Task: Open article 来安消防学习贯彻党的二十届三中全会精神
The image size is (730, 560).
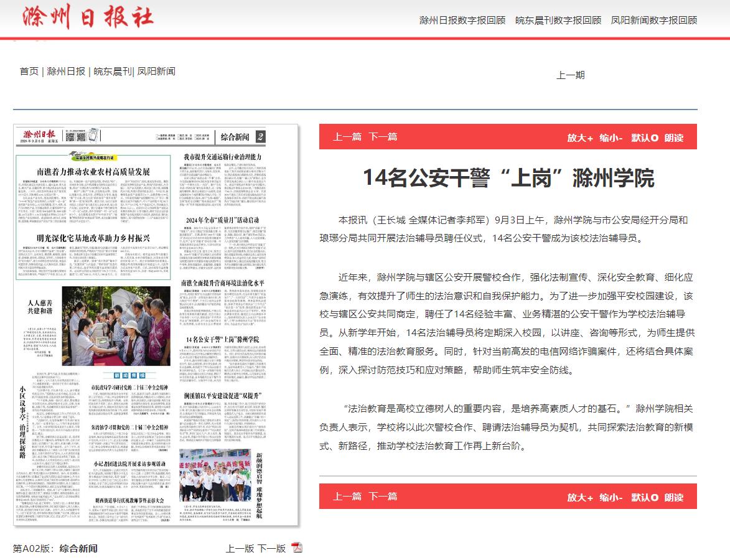Action: (129, 427)
